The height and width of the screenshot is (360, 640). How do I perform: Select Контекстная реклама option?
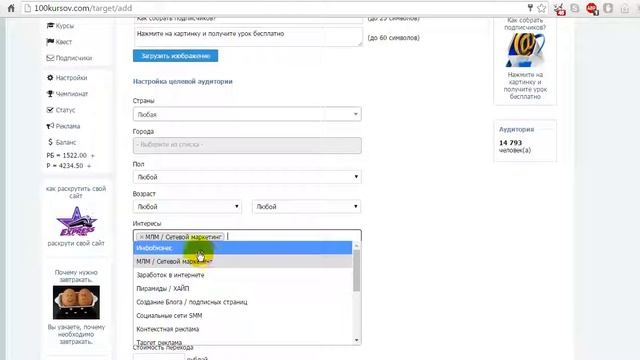242,329
